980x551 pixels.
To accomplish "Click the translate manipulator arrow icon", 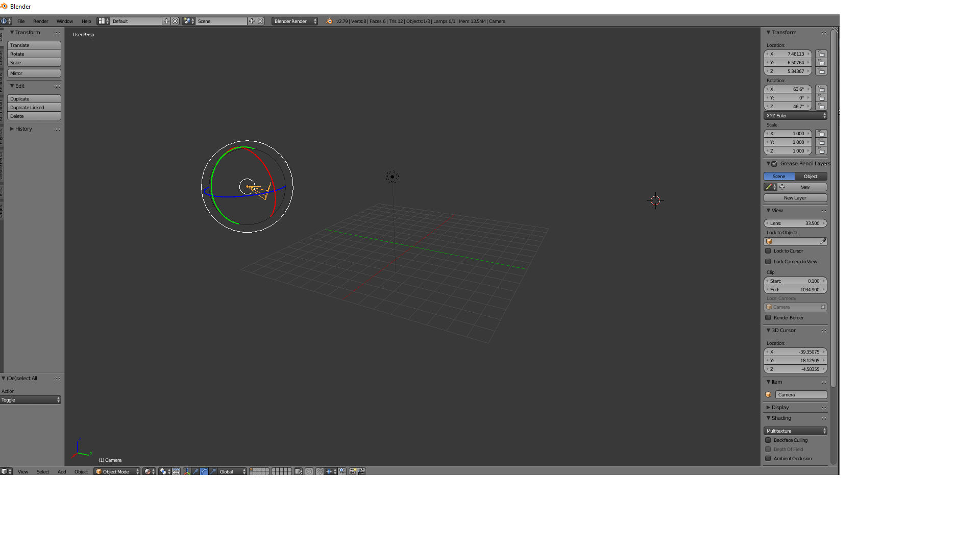I will [195, 471].
